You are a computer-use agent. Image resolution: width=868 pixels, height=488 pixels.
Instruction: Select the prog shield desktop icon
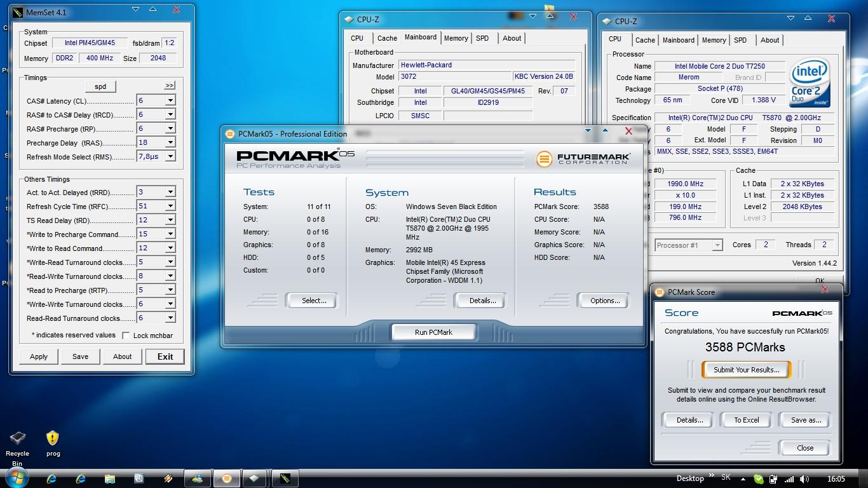(x=53, y=444)
